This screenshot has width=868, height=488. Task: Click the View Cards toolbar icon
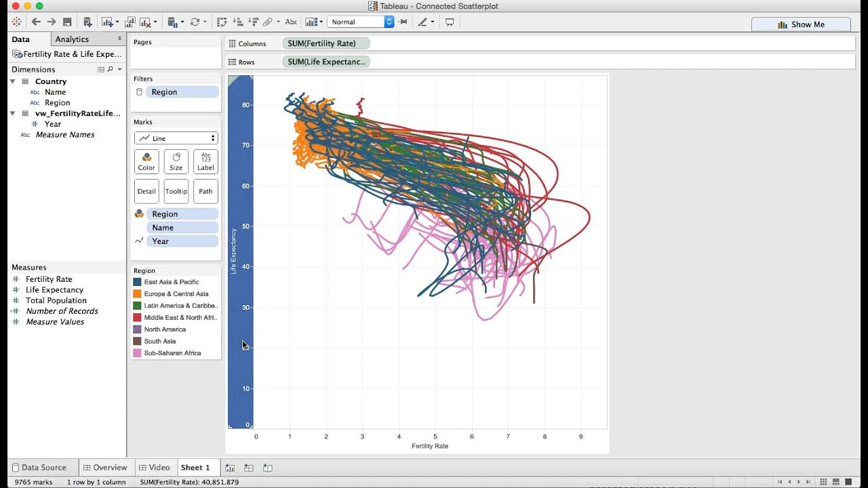click(311, 22)
